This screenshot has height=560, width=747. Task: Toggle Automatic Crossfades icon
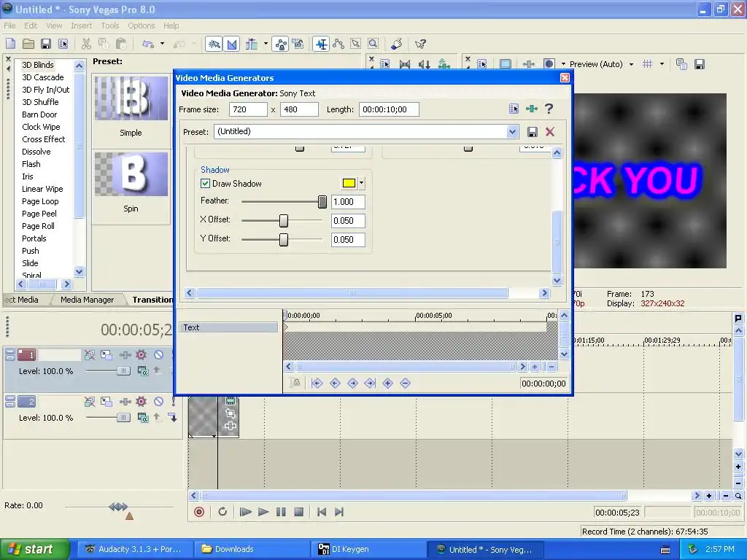click(232, 44)
